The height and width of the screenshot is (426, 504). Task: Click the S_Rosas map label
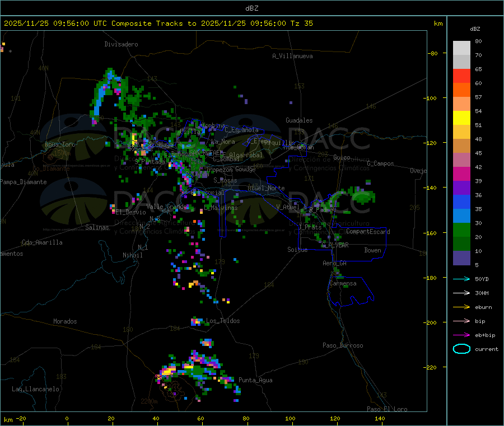pyautogui.click(x=225, y=180)
